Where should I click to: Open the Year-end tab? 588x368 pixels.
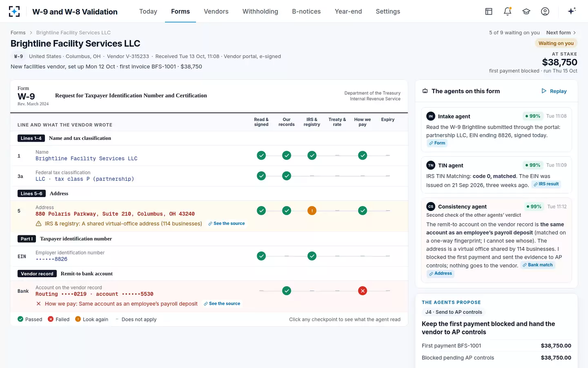pos(348,11)
